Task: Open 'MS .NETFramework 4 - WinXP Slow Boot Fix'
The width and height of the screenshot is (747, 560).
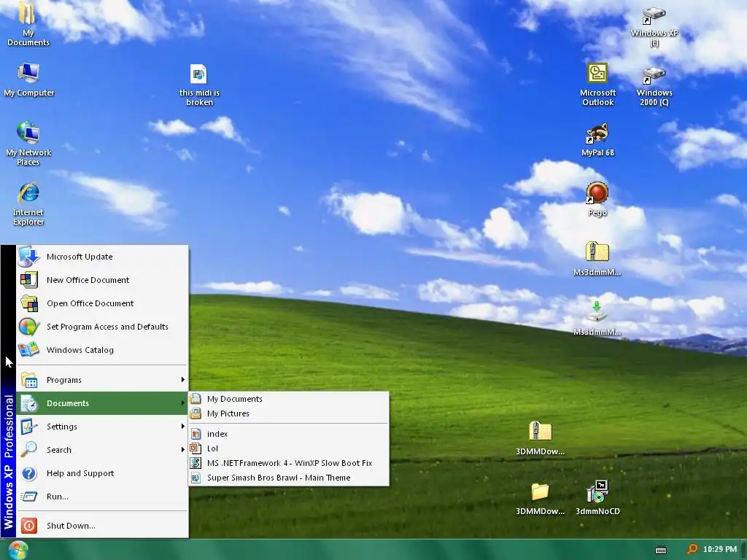Action: [x=289, y=463]
